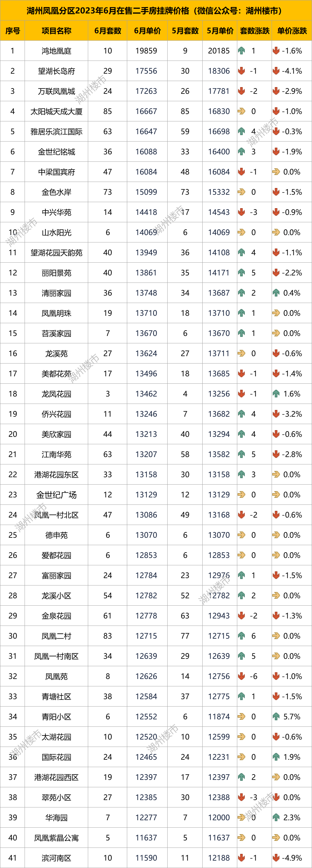
Task: Select project name 德申苑
Action: point(56,535)
